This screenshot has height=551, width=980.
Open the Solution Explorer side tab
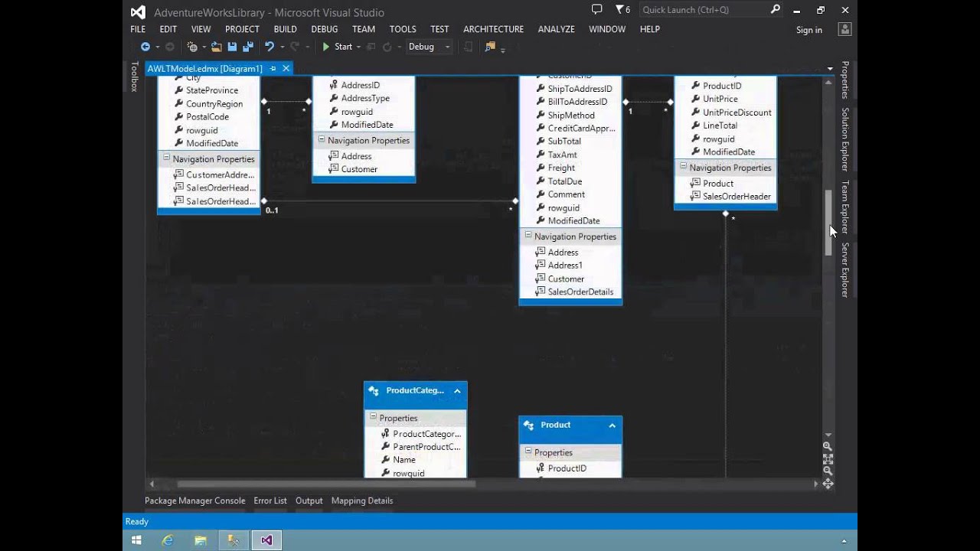point(845,139)
